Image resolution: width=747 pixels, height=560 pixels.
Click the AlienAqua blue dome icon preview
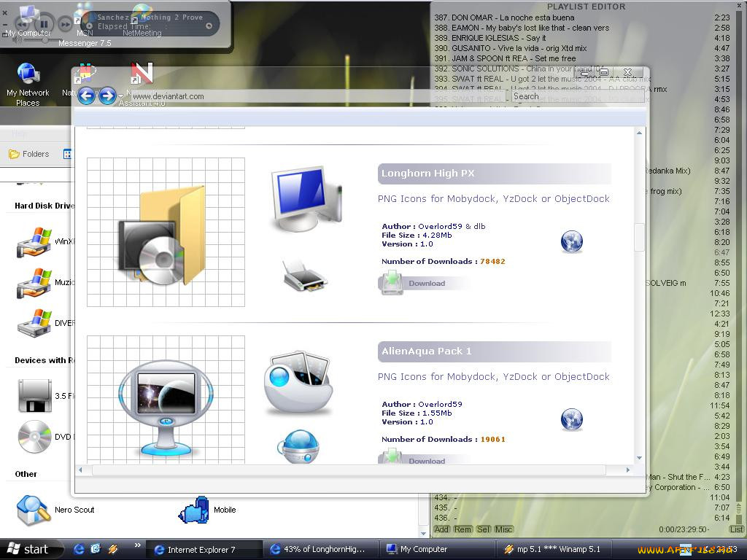[298, 446]
